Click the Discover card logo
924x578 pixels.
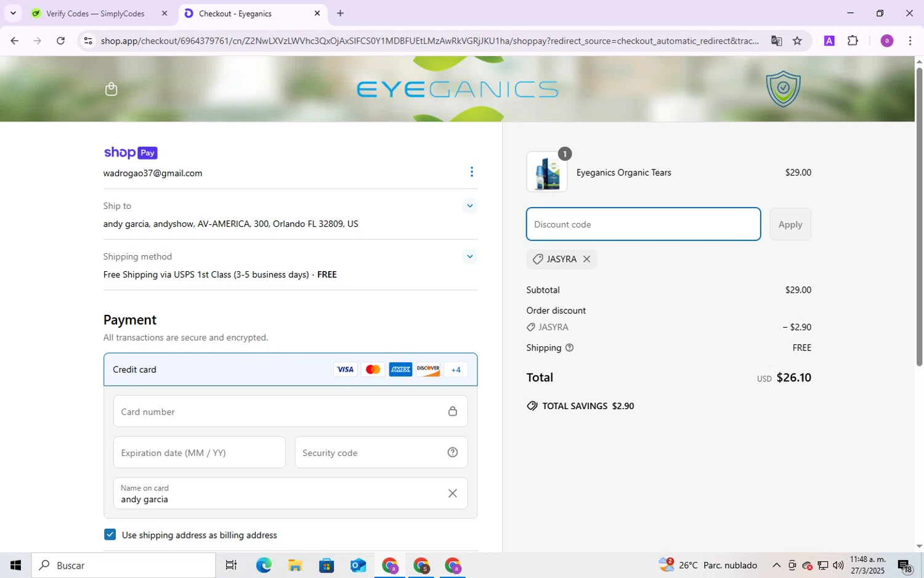pos(428,370)
